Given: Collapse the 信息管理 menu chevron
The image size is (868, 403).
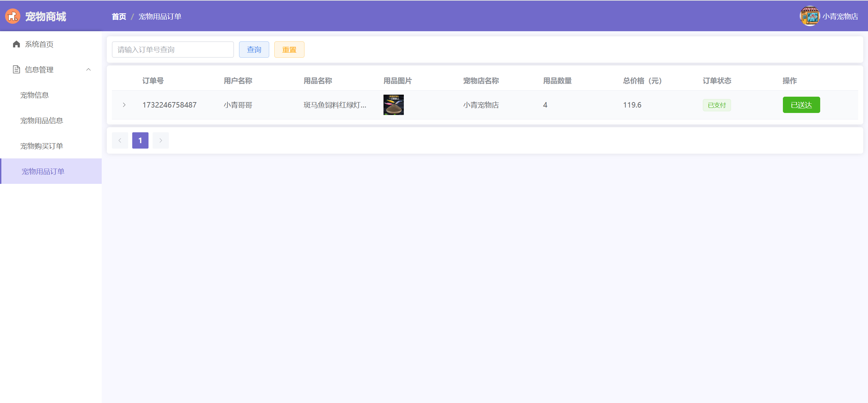Looking at the screenshot, I should pyautogui.click(x=88, y=70).
